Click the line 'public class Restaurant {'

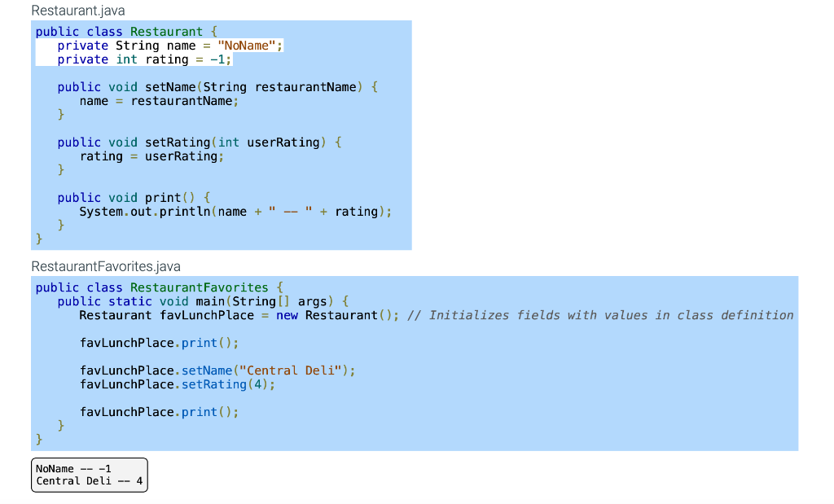(x=126, y=32)
